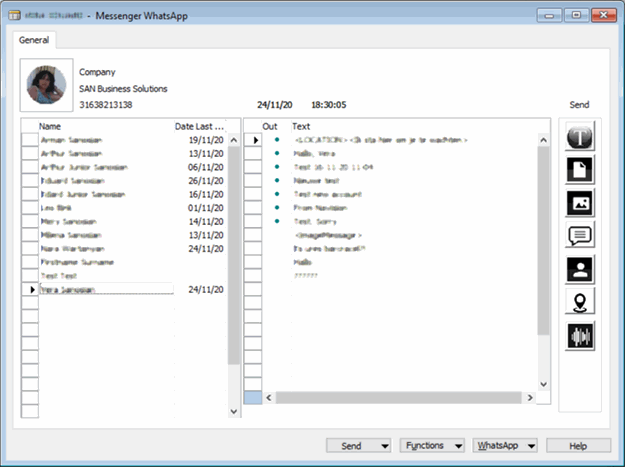Click the contact list vertical scrollbar thumb
This screenshot has height=467, width=625.
[234, 255]
